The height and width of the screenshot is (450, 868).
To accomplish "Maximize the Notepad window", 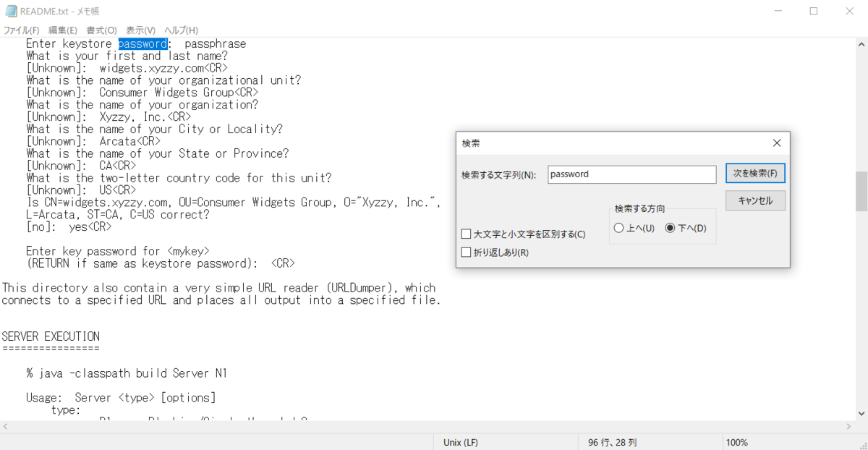I will [x=813, y=11].
